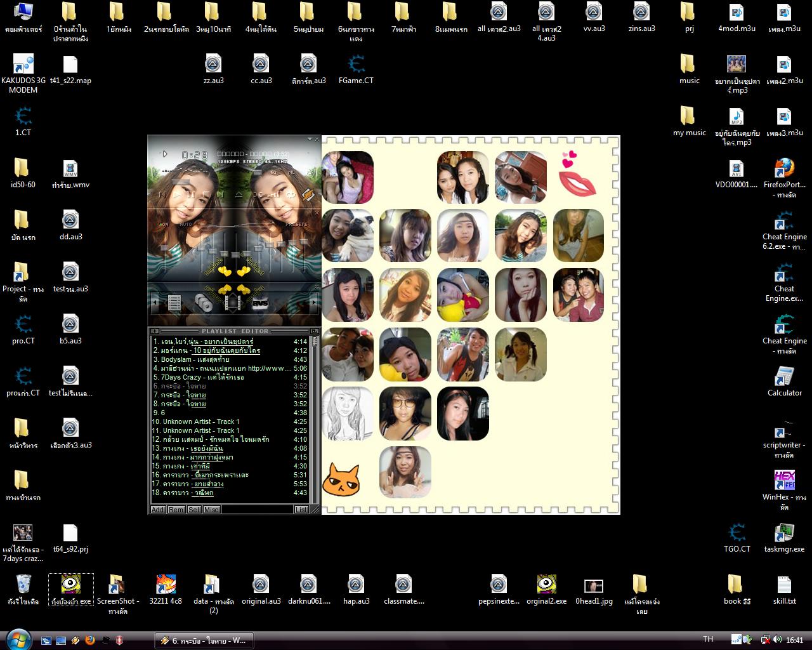Select the skill.txt desktop file

pos(784,590)
